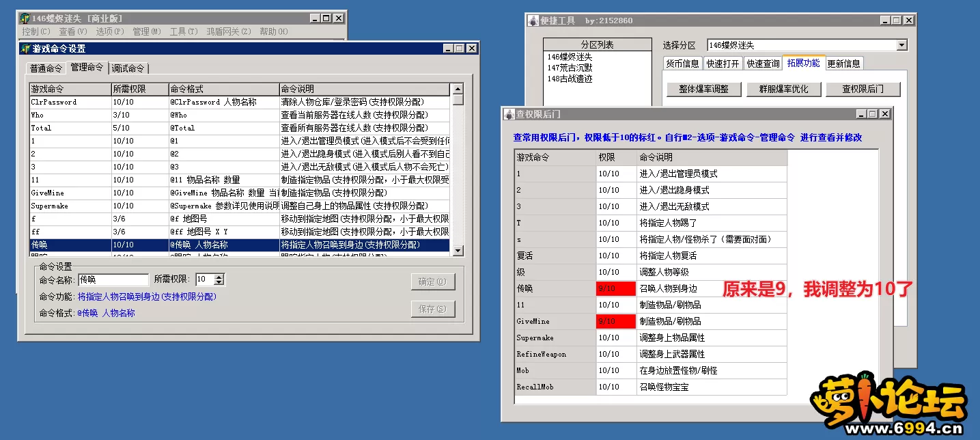The height and width of the screenshot is (440, 980).
Task: Open the 帮助(H) menu
Action: click(274, 31)
